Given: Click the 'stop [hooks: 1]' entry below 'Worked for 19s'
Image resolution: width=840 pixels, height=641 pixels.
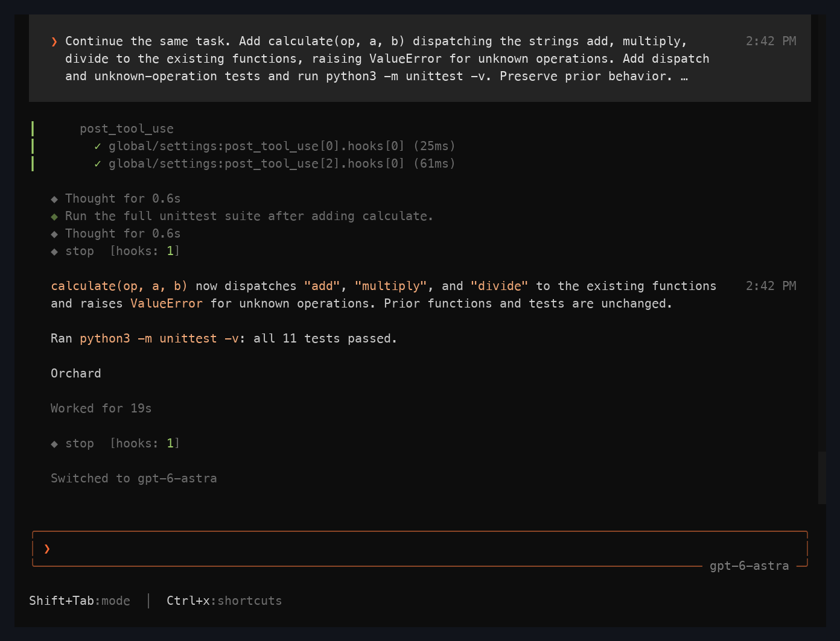Looking at the screenshot, I should pyautogui.click(x=116, y=443).
